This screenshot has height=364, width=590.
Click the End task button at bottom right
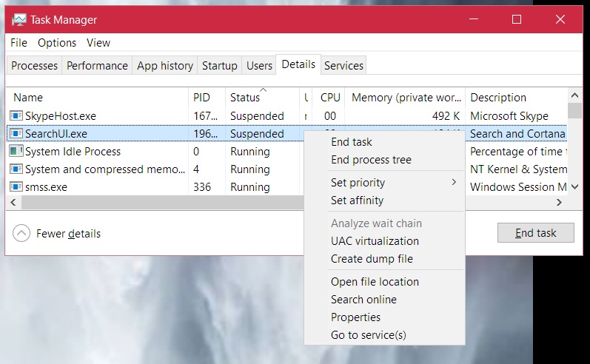[x=535, y=233]
